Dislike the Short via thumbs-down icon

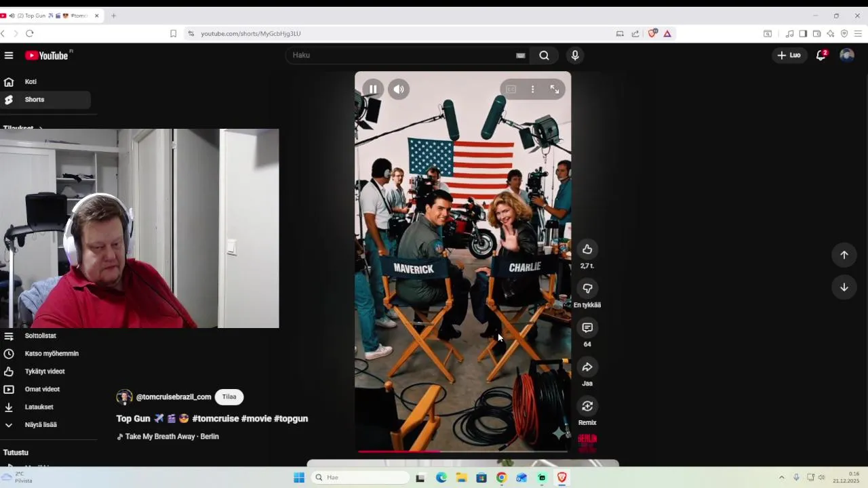coord(587,288)
